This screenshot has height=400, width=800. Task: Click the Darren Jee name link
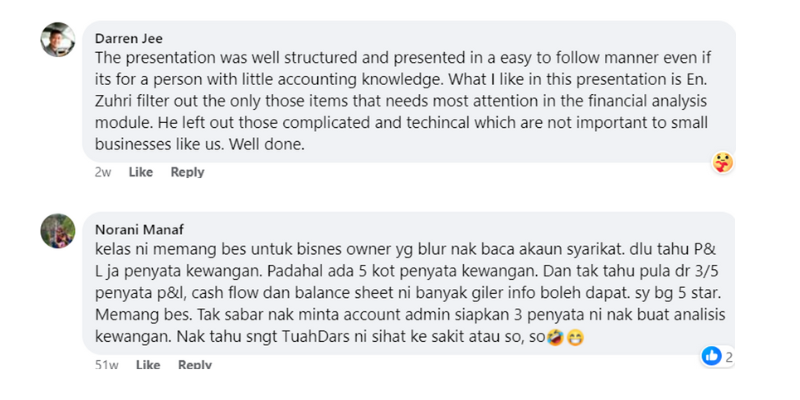[129, 39]
